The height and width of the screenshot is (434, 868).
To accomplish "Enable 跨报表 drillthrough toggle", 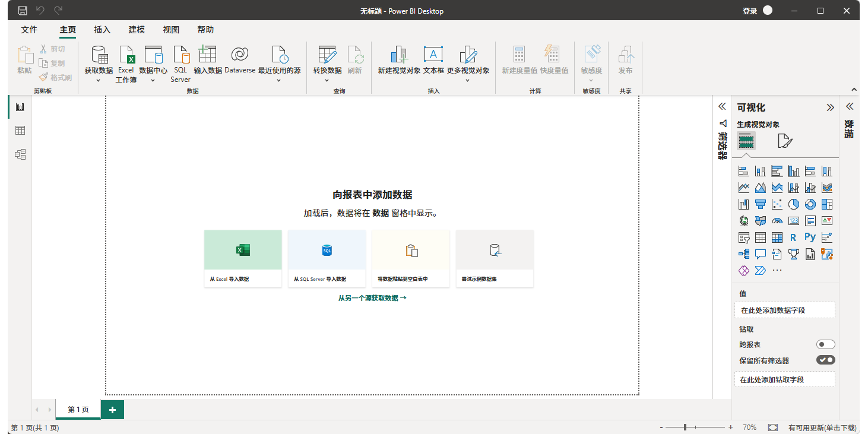I will (x=826, y=344).
